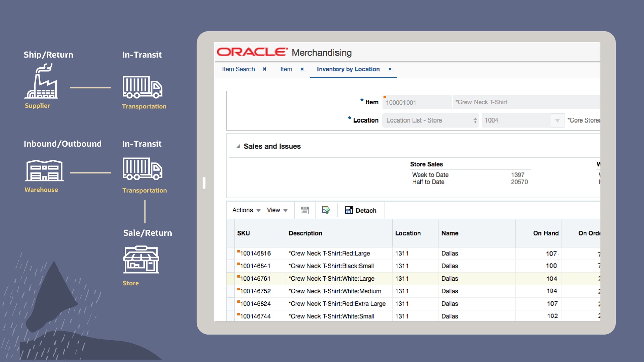644x362 pixels.
Task: Switch to the Item Search tab
Action: [x=238, y=69]
